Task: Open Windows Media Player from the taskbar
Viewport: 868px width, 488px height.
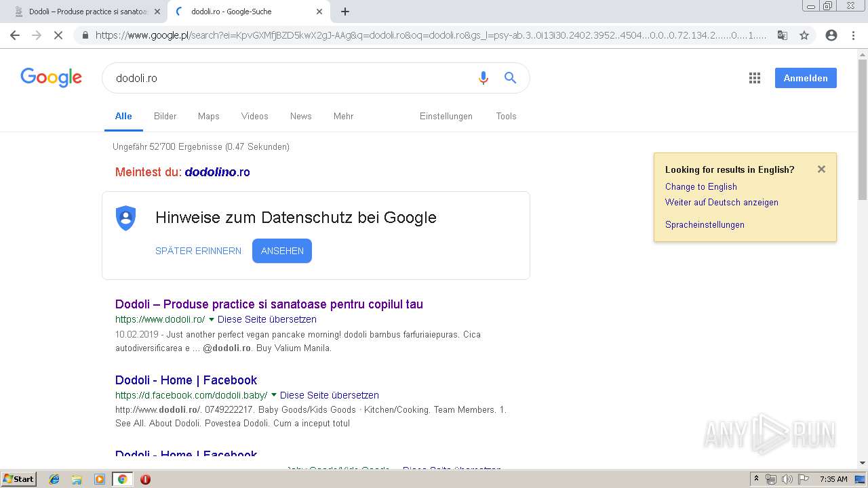Action: click(x=100, y=479)
